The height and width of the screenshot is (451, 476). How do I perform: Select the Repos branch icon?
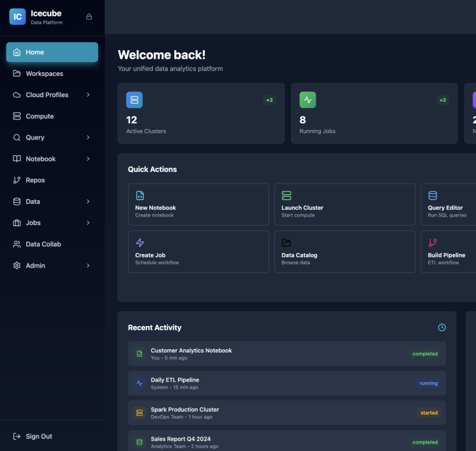pos(16,180)
